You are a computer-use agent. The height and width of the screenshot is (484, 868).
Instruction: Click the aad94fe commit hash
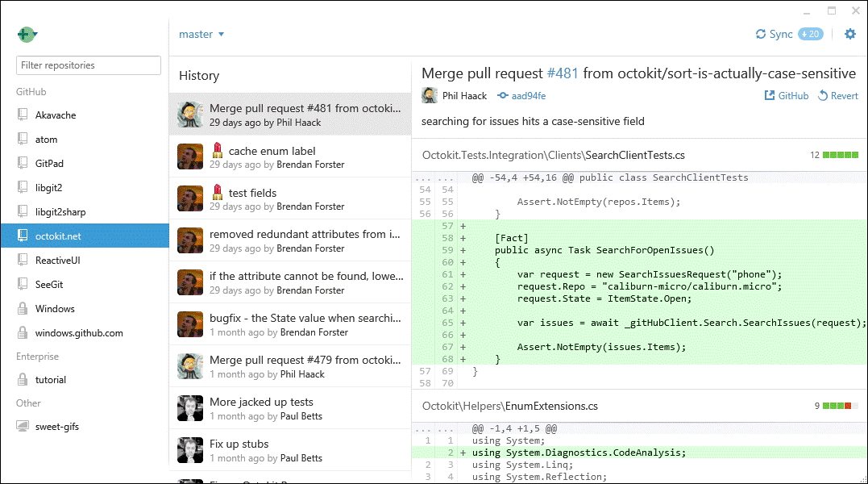[x=521, y=96]
